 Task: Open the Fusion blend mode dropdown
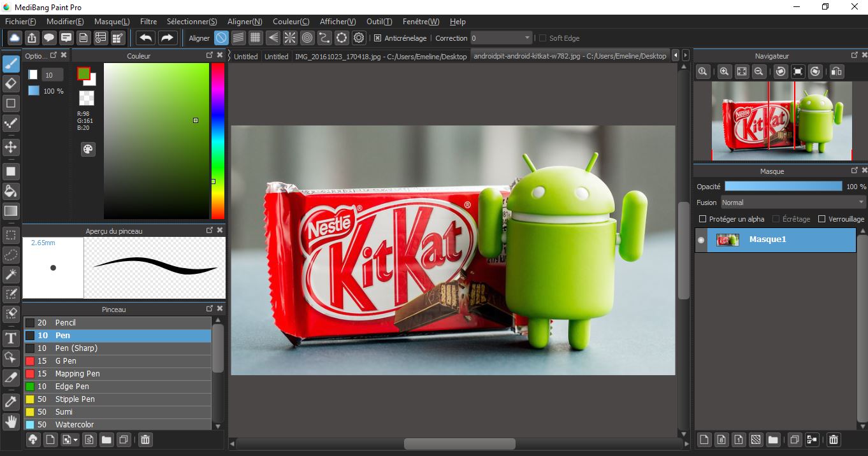792,203
